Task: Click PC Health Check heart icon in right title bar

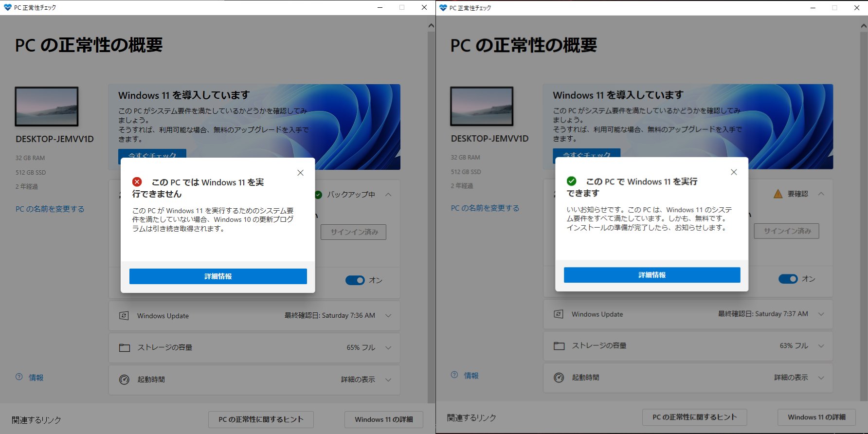Action: pyautogui.click(x=443, y=8)
